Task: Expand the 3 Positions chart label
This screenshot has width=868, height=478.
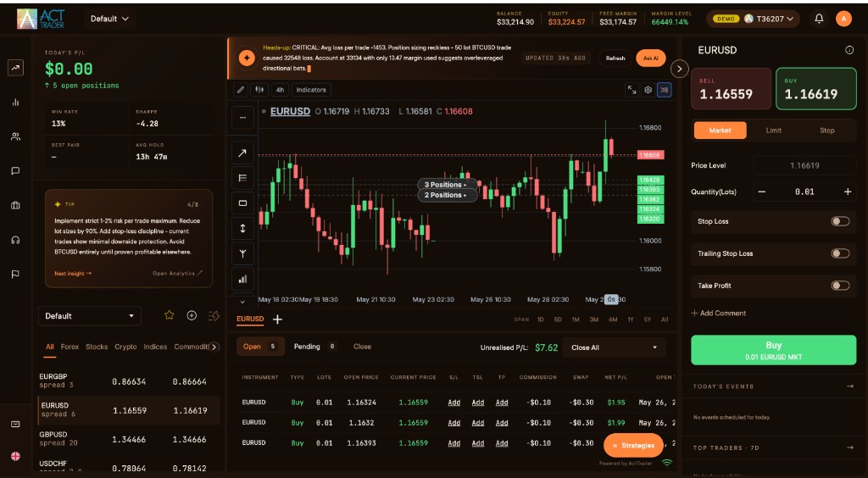Action: click(x=446, y=184)
